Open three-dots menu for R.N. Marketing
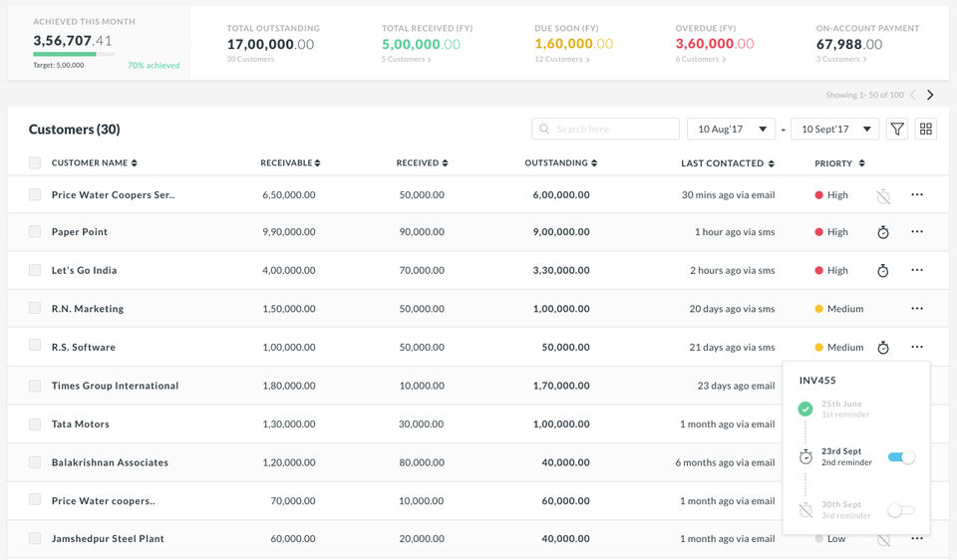 coord(917,309)
